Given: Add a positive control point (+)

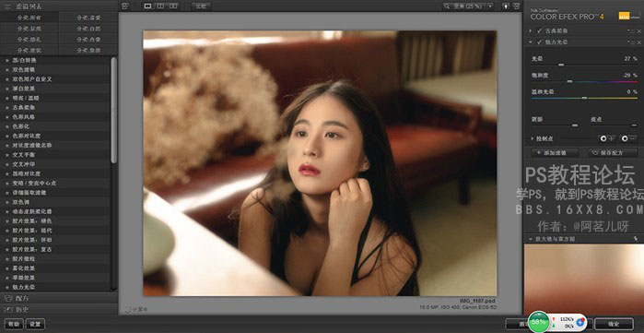Looking at the screenshot, I should [606, 139].
